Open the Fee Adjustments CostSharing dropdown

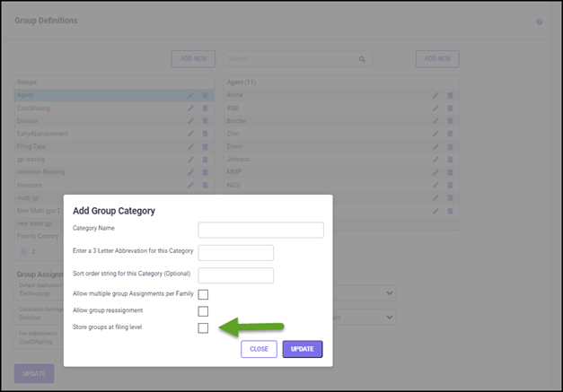click(x=38, y=341)
